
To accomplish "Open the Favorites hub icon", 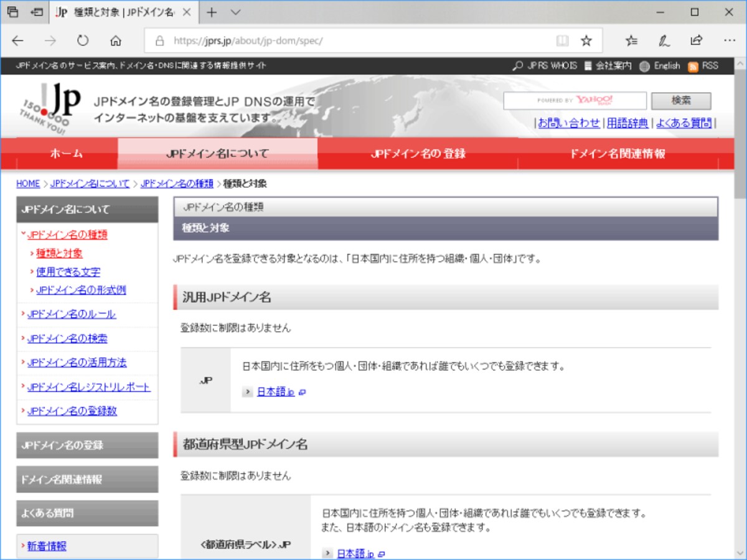I will (x=631, y=40).
